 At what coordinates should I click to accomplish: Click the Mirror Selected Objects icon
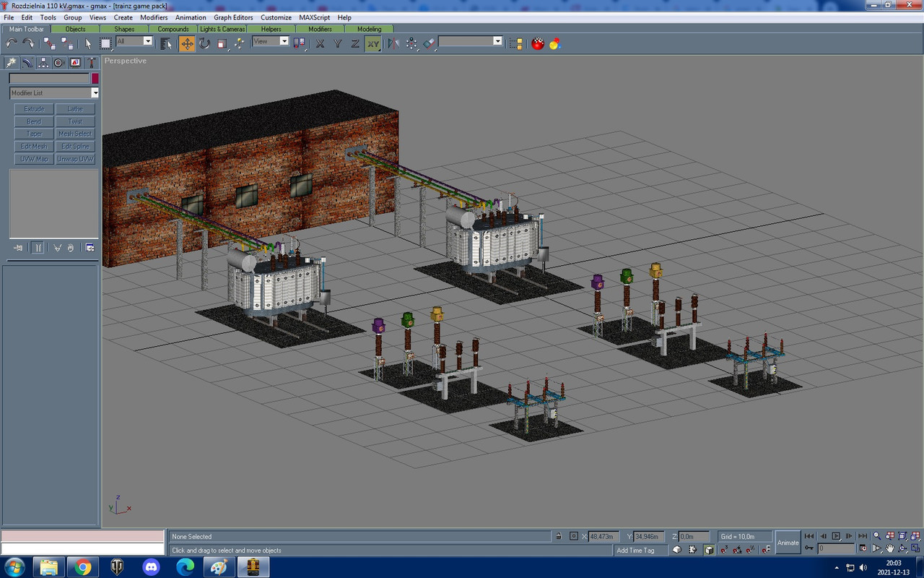click(393, 43)
